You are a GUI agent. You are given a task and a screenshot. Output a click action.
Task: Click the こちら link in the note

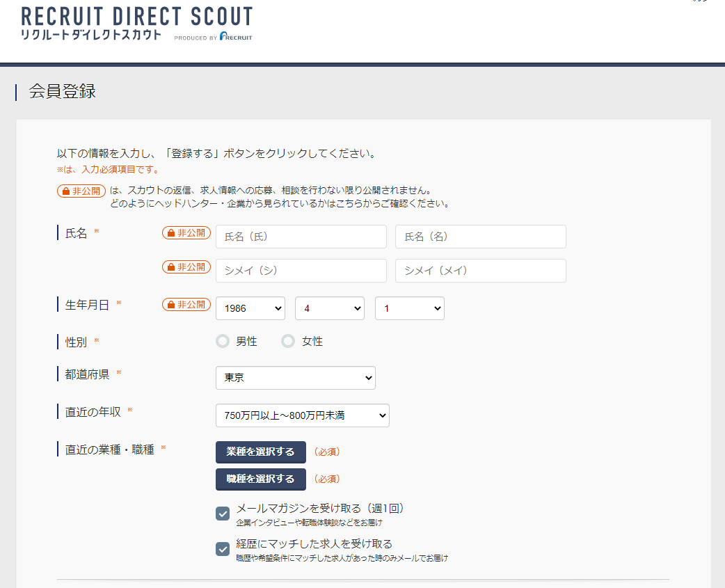click(348, 203)
